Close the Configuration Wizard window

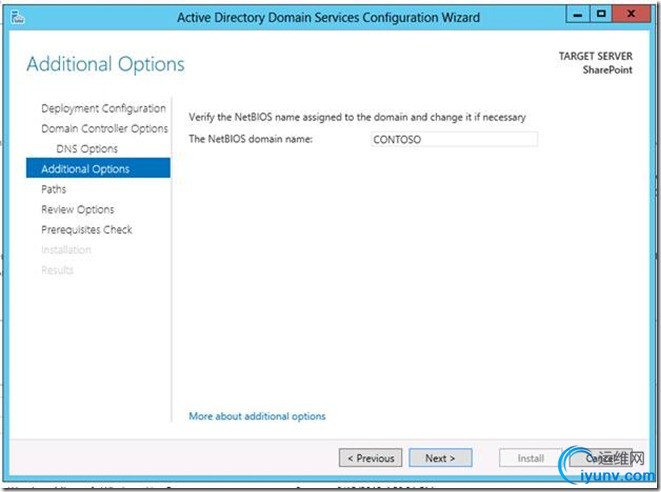631,15
